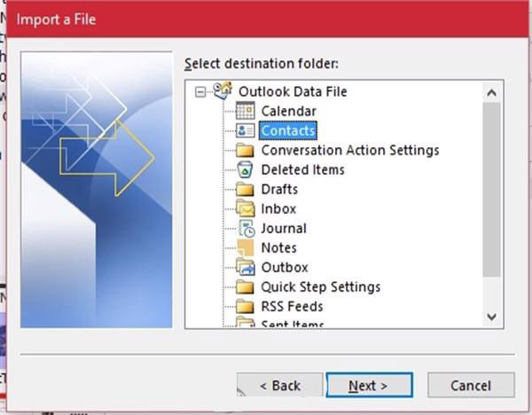
Task: Click the Outbox arrow folder icon
Action: pyautogui.click(x=246, y=267)
